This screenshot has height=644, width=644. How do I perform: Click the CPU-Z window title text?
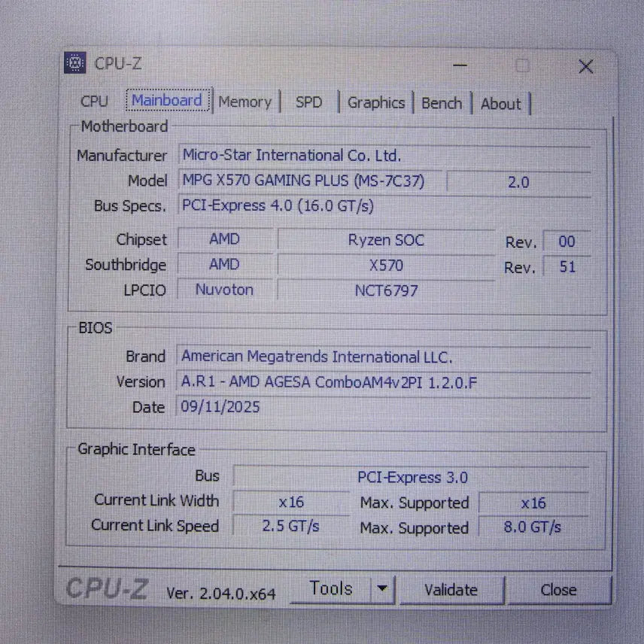pos(118,63)
